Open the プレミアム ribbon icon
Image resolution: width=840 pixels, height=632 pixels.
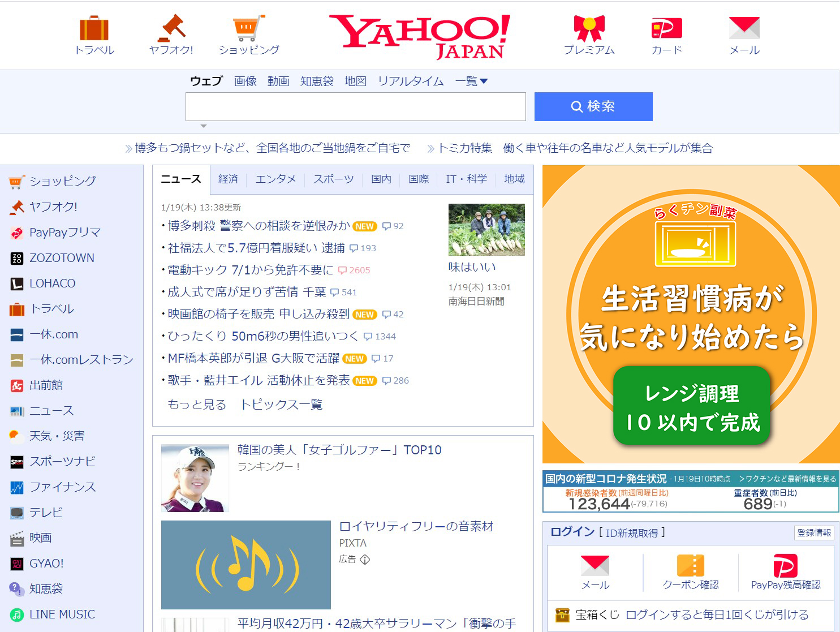click(x=589, y=28)
